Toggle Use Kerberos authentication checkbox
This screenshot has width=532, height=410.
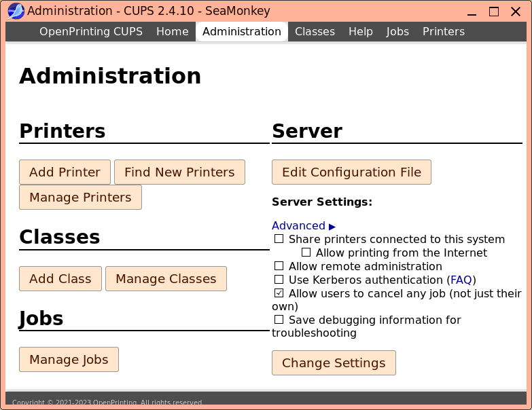coord(279,280)
